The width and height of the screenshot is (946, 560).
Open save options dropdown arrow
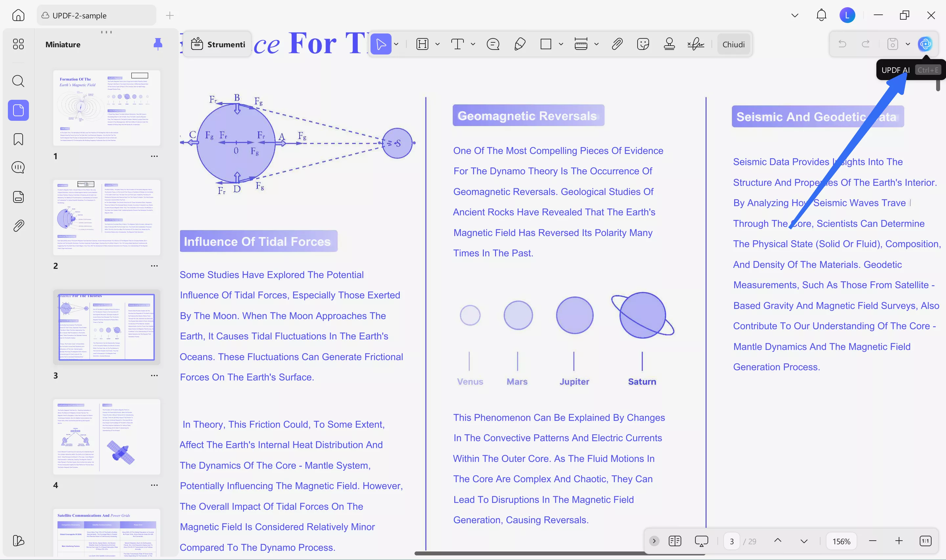click(908, 44)
